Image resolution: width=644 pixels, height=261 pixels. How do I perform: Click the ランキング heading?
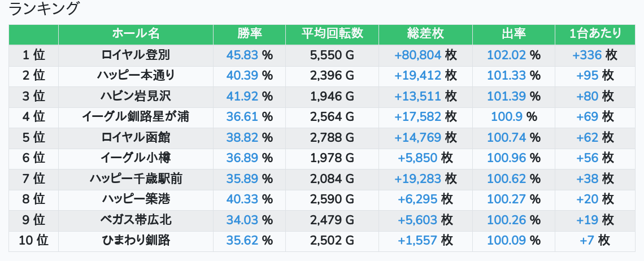[44, 9]
